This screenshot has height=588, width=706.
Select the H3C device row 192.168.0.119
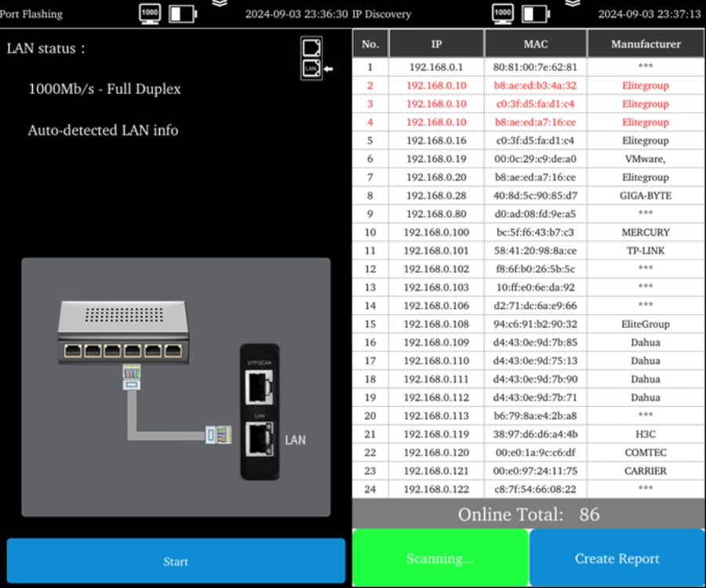pos(528,434)
